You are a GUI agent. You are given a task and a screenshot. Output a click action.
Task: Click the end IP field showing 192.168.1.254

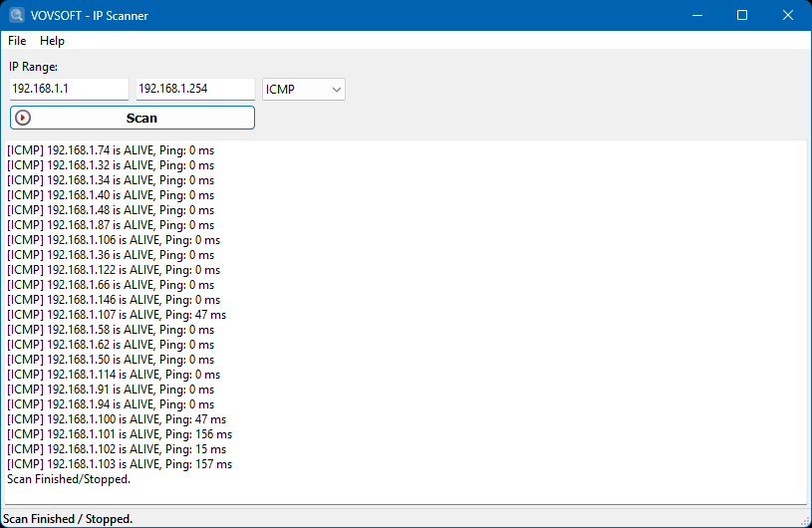[x=195, y=90]
